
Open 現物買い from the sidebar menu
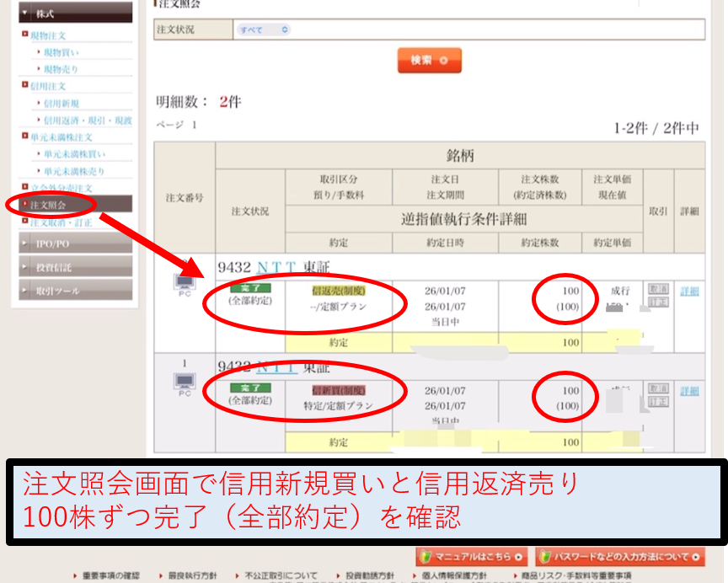pos(62,52)
